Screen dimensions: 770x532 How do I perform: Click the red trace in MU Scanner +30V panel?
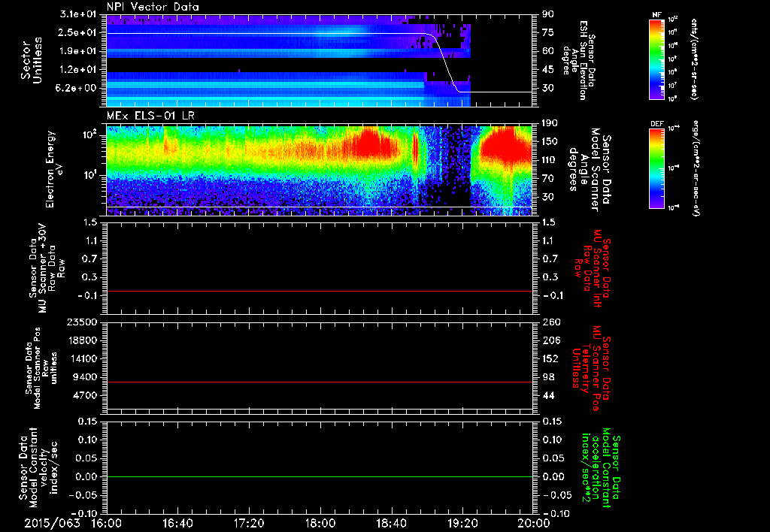click(320, 291)
